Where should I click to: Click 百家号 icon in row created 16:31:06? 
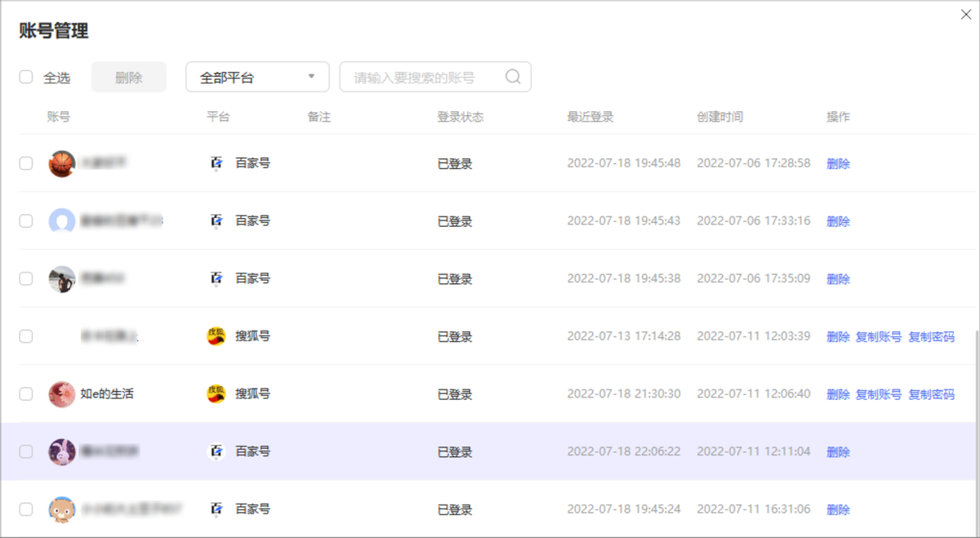(216, 509)
